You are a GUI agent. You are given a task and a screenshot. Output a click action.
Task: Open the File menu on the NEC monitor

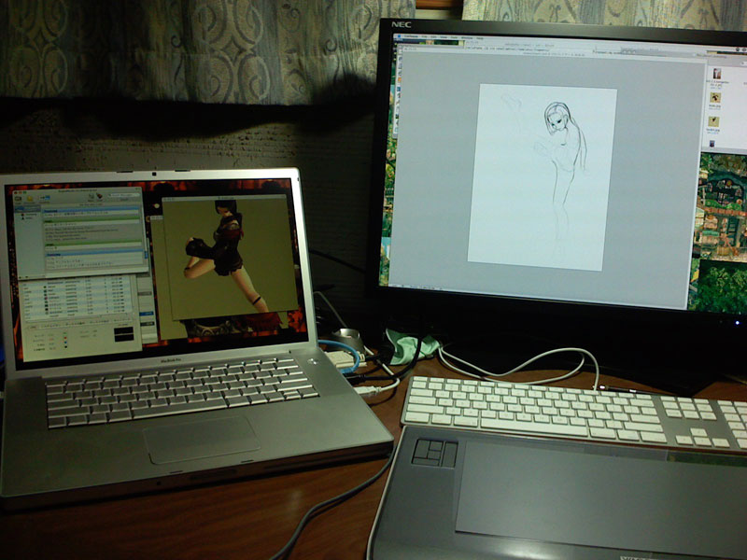pyautogui.click(x=425, y=36)
